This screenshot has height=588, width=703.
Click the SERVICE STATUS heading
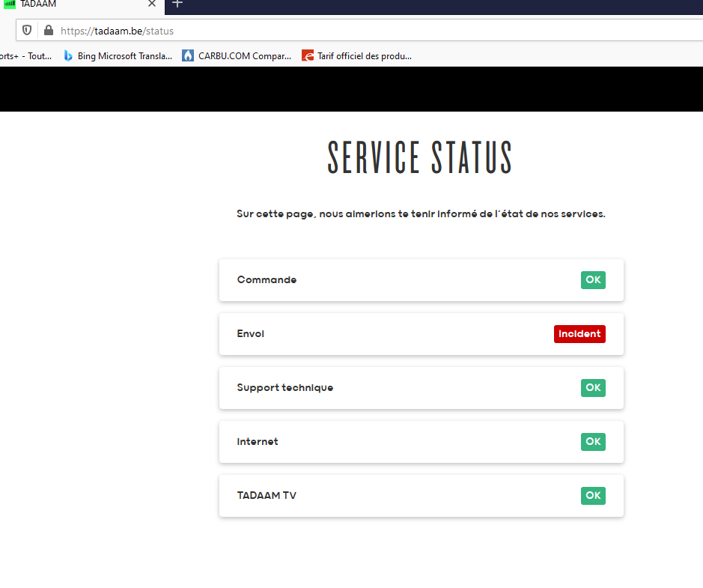click(420, 157)
